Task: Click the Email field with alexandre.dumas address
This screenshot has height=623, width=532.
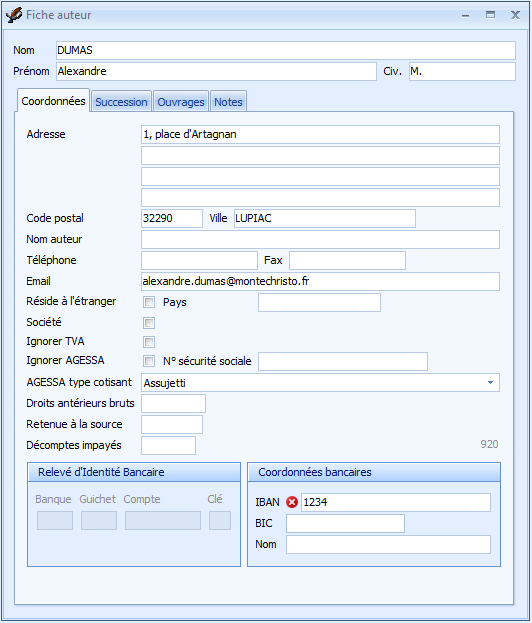Action: pyautogui.click(x=320, y=281)
